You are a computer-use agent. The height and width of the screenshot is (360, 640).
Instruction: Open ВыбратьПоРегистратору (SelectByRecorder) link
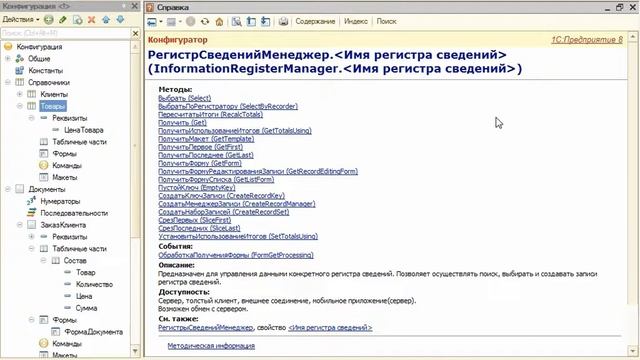(228, 107)
